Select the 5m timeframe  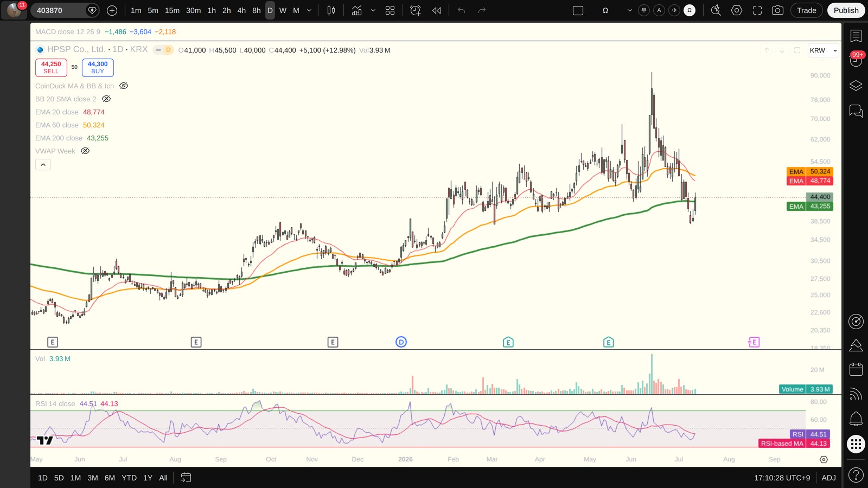point(153,10)
